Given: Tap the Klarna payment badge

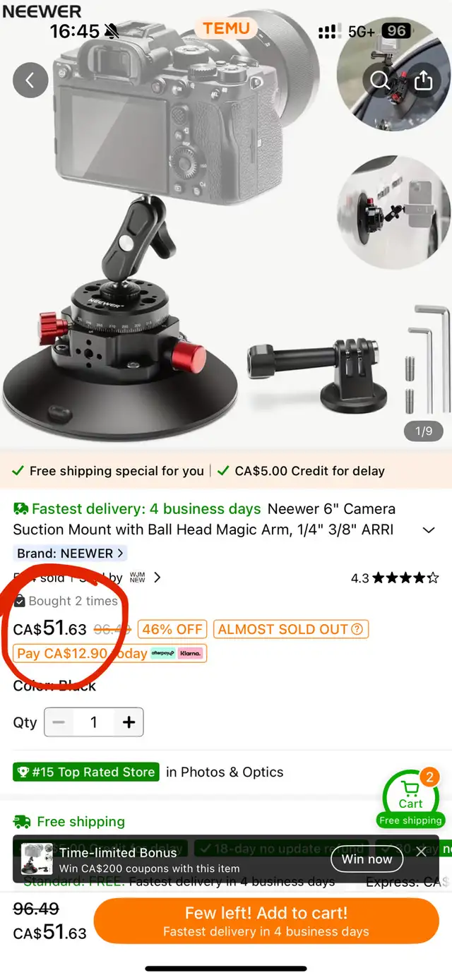Looking at the screenshot, I should click(190, 653).
